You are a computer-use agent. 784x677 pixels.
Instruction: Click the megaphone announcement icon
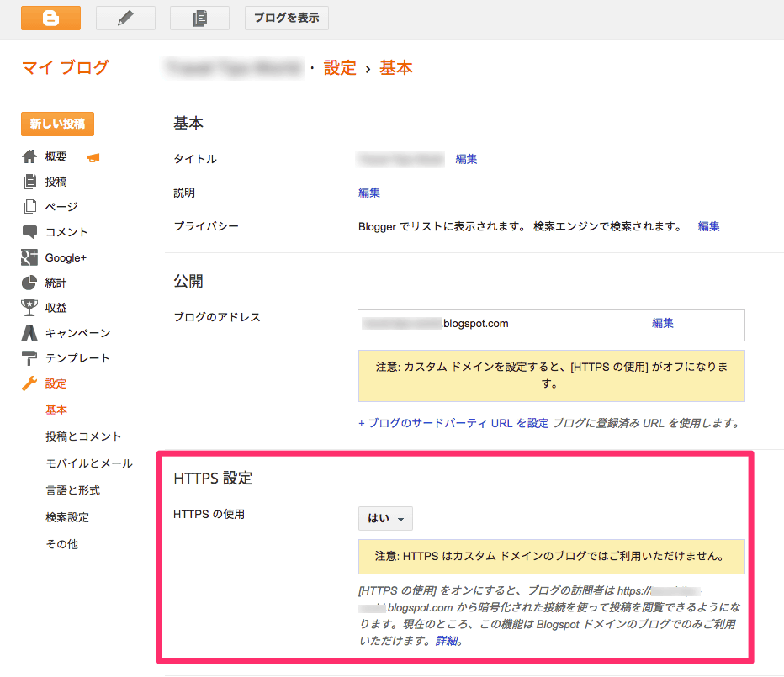coord(93,157)
